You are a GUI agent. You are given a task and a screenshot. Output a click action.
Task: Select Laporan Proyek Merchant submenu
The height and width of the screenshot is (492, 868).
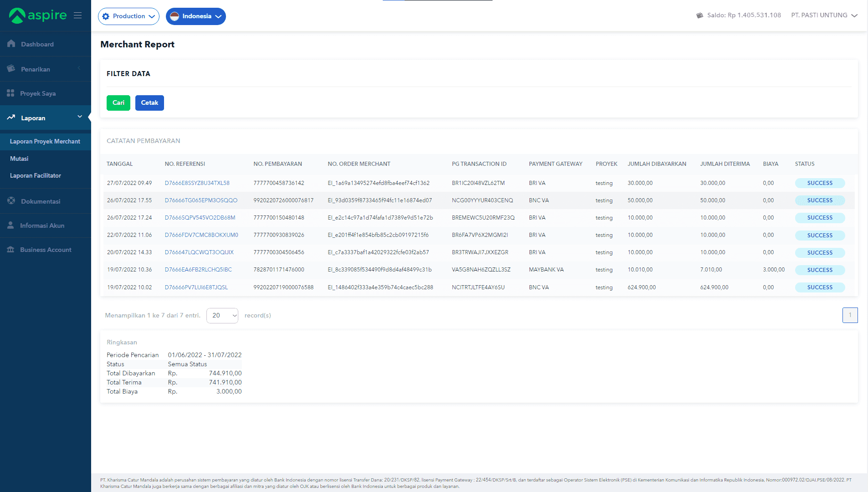click(x=45, y=141)
